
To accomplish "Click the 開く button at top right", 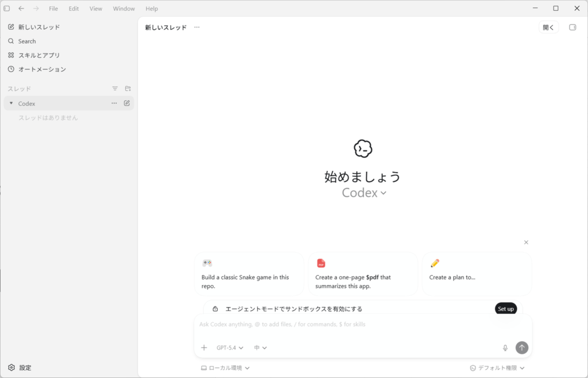I will [548, 27].
